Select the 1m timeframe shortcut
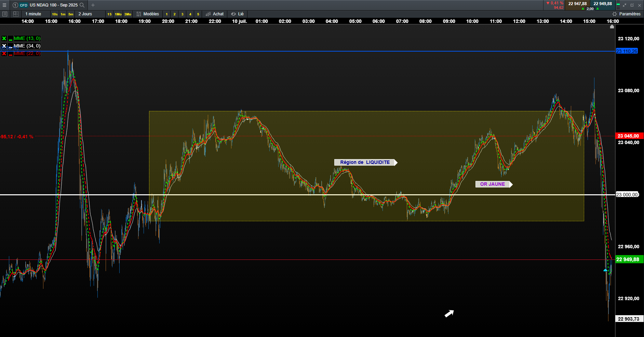 click(63, 14)
